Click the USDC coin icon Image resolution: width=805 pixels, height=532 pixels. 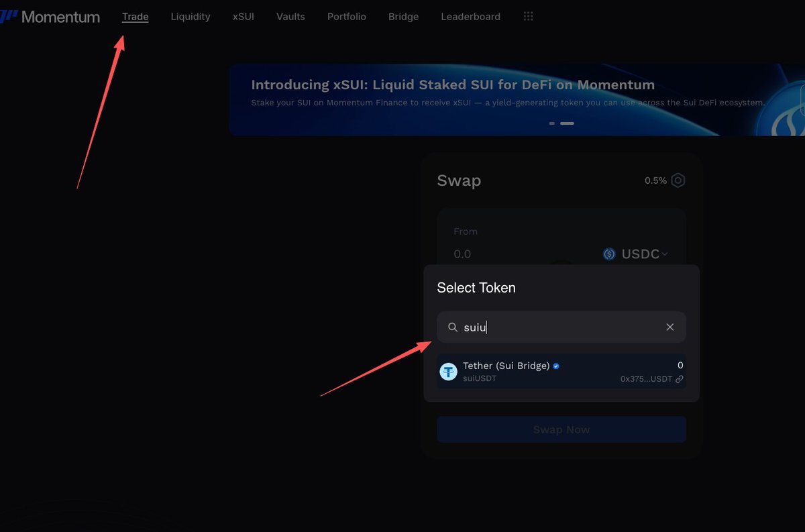[609, 254]
